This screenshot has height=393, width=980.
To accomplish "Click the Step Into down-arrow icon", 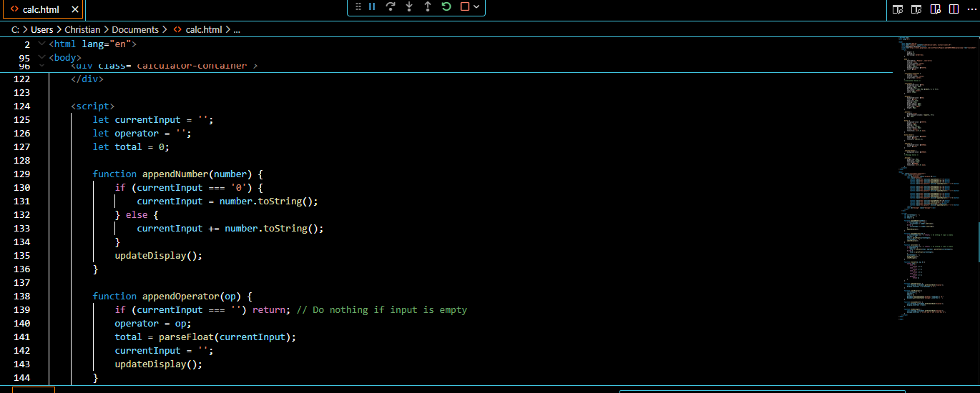I will point(409,6).
